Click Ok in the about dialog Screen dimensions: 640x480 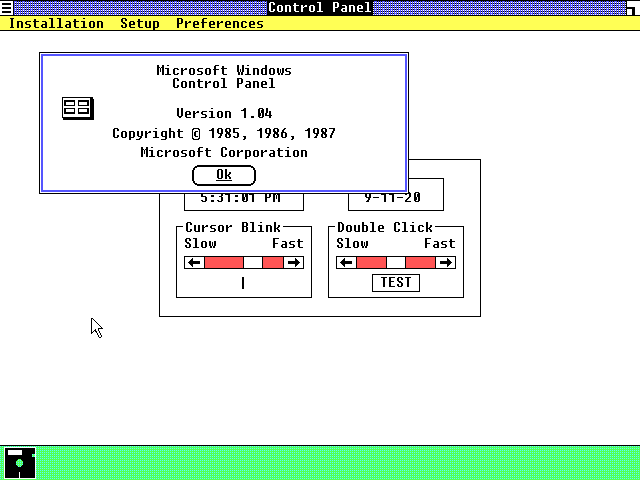pyautogui.click(x=224, y=175)
